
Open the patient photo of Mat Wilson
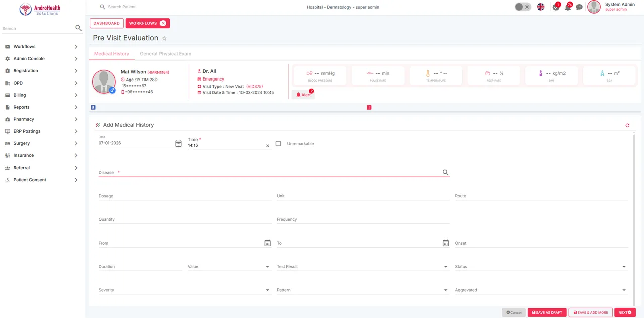click(104, 82)
